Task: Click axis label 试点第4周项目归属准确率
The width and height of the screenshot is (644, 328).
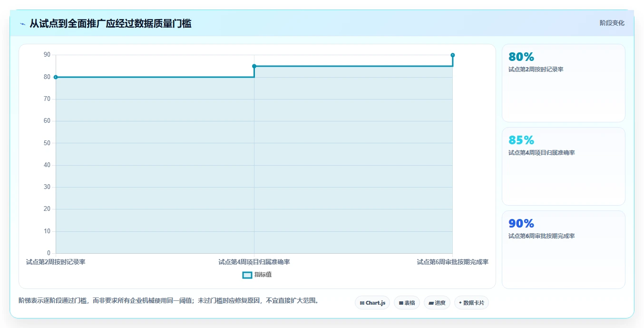Action: pos(254,262)
